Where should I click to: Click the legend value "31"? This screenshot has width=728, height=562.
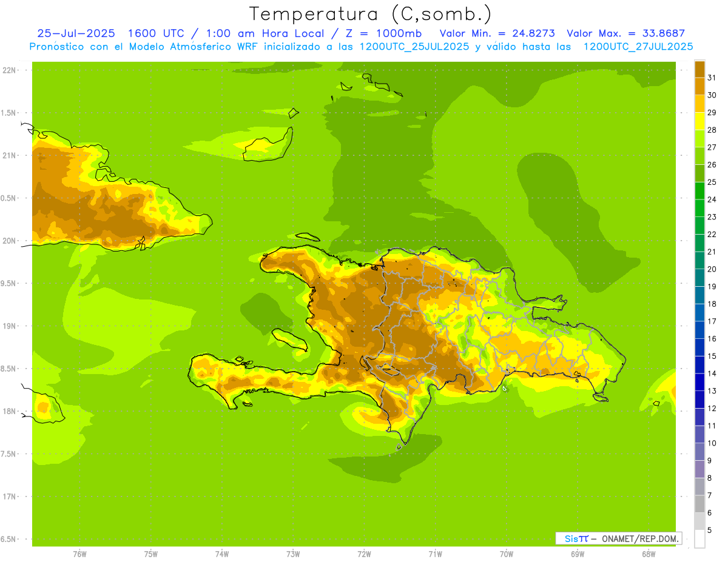point(712,78)
